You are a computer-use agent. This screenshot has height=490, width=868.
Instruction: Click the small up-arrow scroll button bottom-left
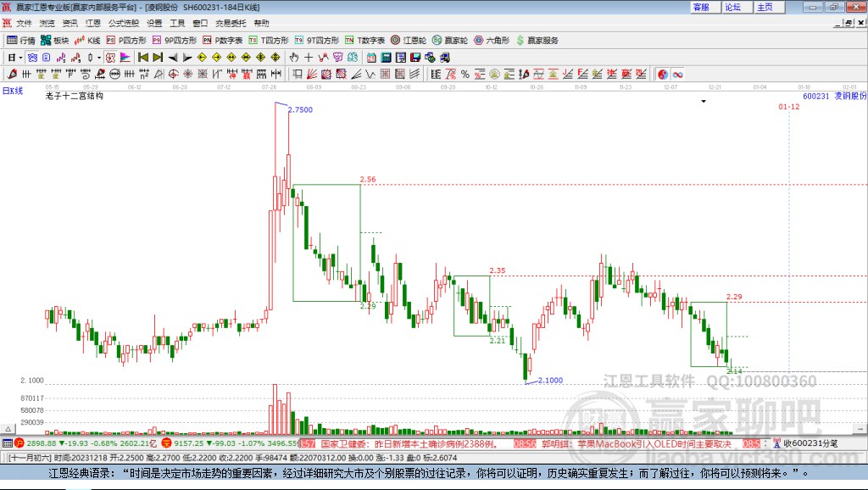pos(8,429)
